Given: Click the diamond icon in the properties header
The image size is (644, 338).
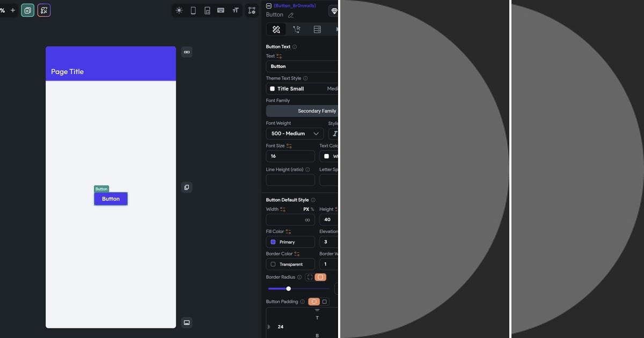Looking at the screenshot, I should coord(334,11).
